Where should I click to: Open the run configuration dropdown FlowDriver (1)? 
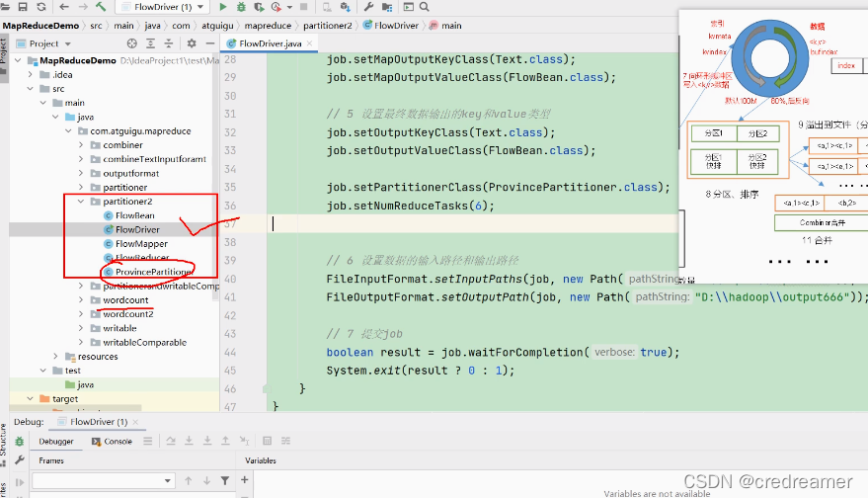162,7
